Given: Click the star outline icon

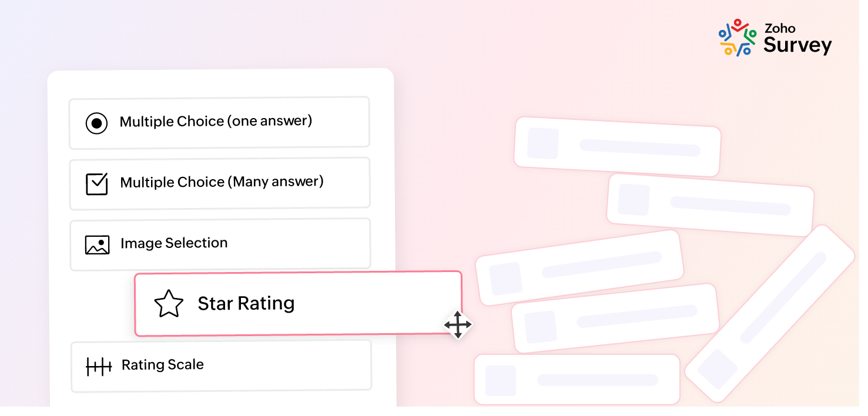Looking at the screenshot, I should click(x=169, y=304).
